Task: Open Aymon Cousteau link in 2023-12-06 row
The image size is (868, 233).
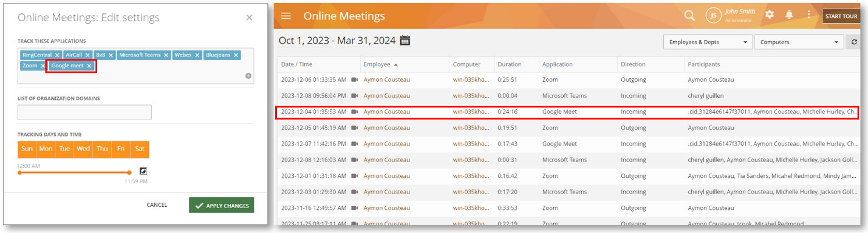Action: 386,79
